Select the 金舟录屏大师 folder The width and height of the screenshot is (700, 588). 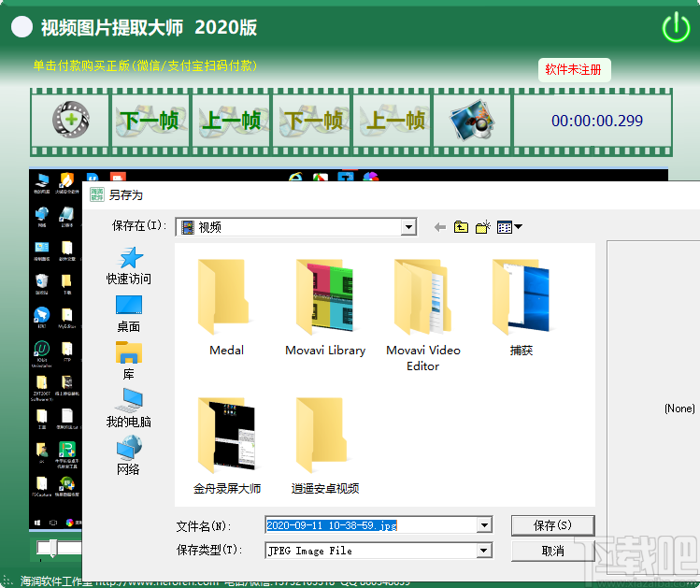click(x=226, y=446)
